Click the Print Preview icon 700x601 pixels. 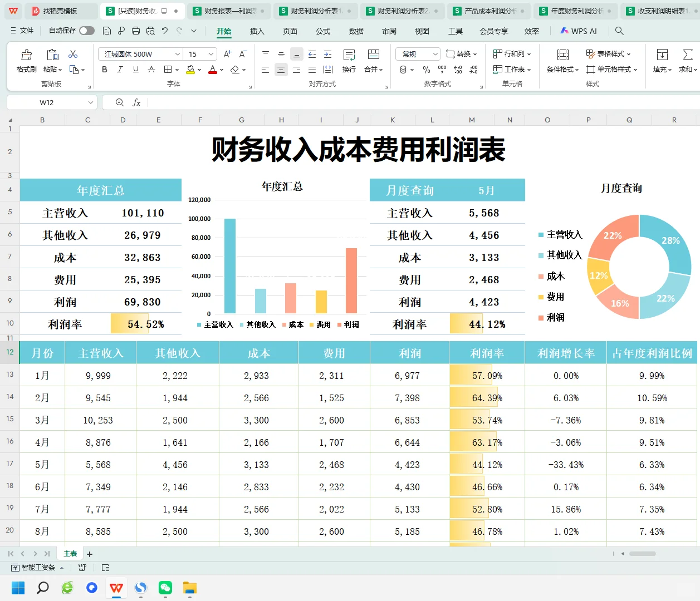pyautogui.click(x=150, y=31)
